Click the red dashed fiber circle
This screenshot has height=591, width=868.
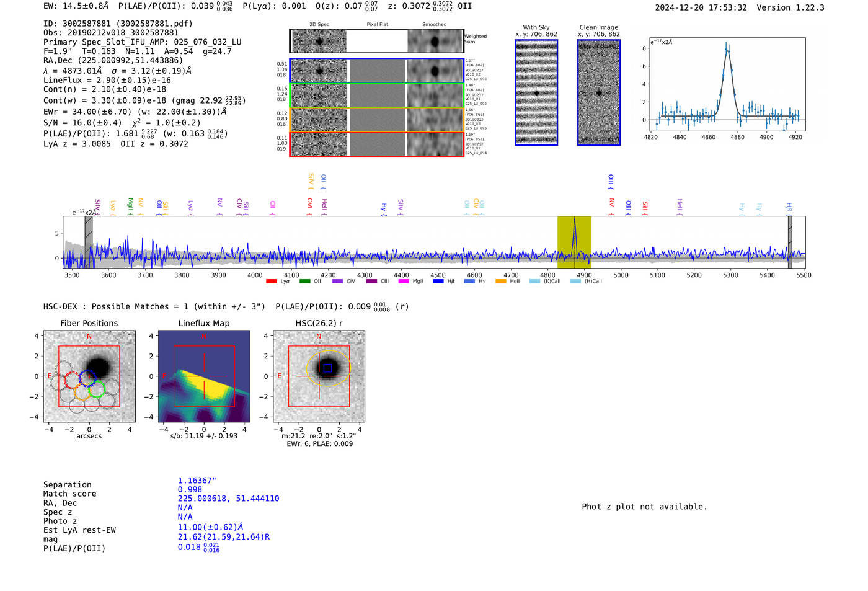click(x=73, y=381)
